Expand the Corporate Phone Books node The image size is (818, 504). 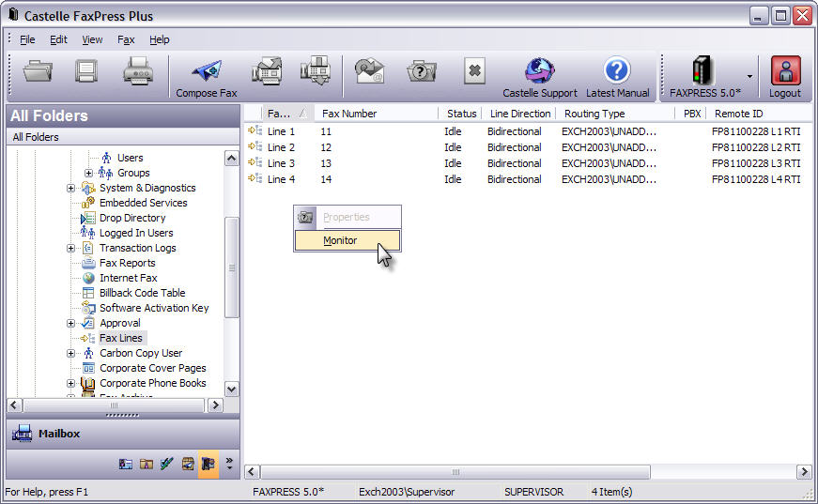[x=71, y=383]
